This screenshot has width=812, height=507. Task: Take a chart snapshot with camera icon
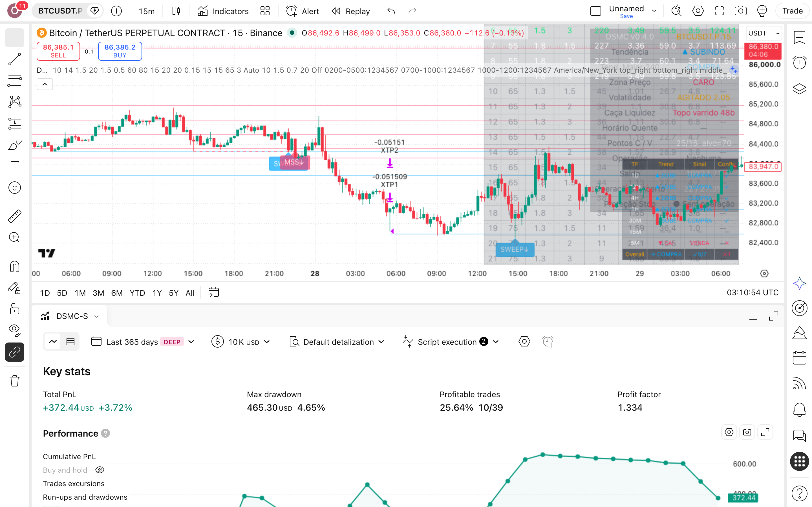[741, 11]
